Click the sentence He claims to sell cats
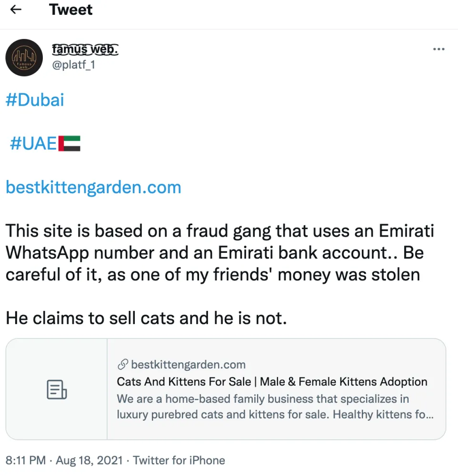 pos(146,318)
